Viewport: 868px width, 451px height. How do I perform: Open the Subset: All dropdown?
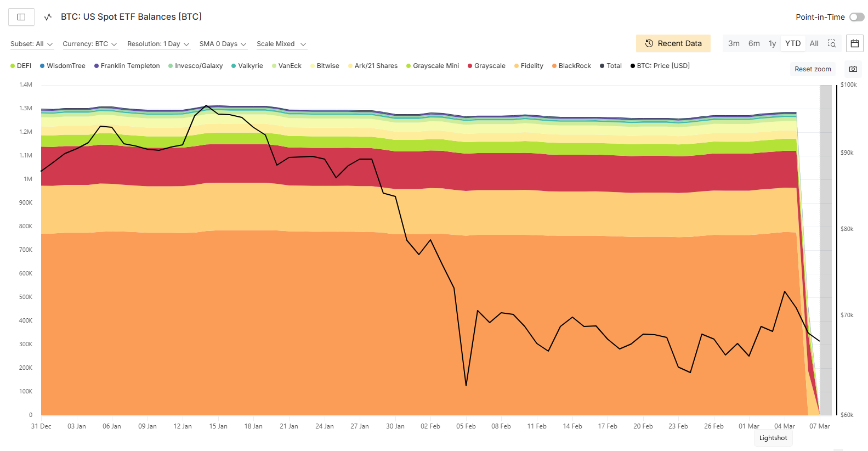point(31,44)
